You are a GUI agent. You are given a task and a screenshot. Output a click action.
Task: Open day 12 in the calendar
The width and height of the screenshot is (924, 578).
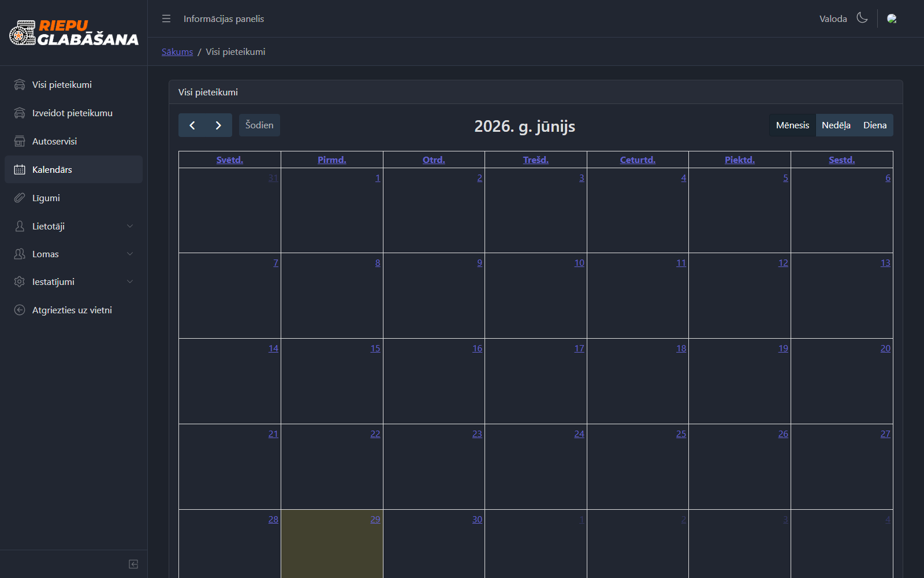click(783, 263)
